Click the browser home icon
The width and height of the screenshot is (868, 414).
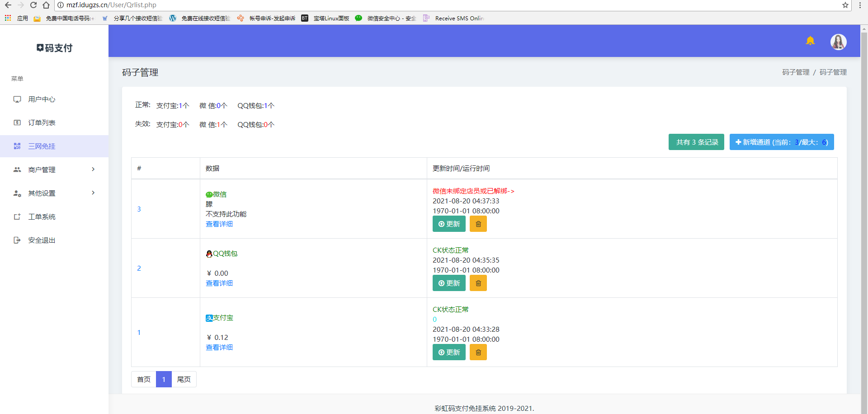pyautogui.click(x=46, y=5)
